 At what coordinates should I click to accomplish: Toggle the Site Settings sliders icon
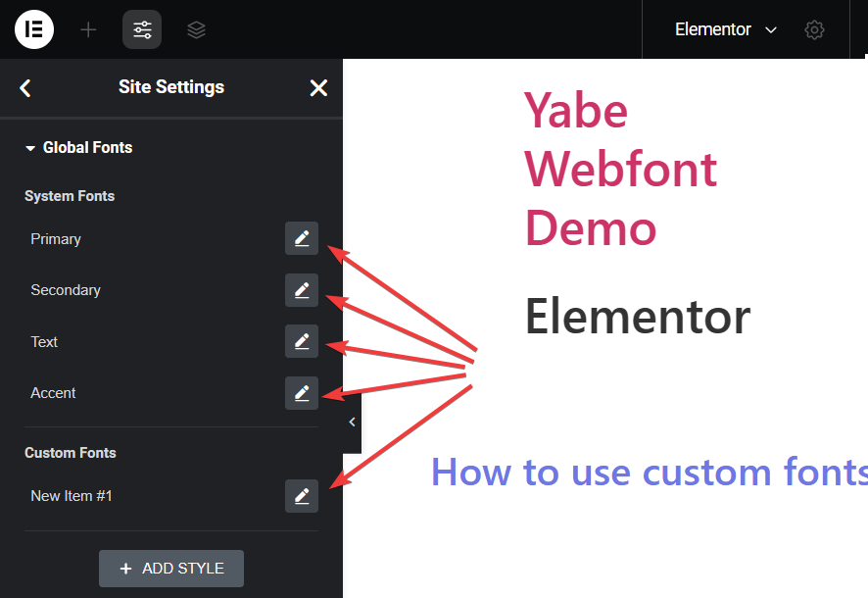[142, 29]
